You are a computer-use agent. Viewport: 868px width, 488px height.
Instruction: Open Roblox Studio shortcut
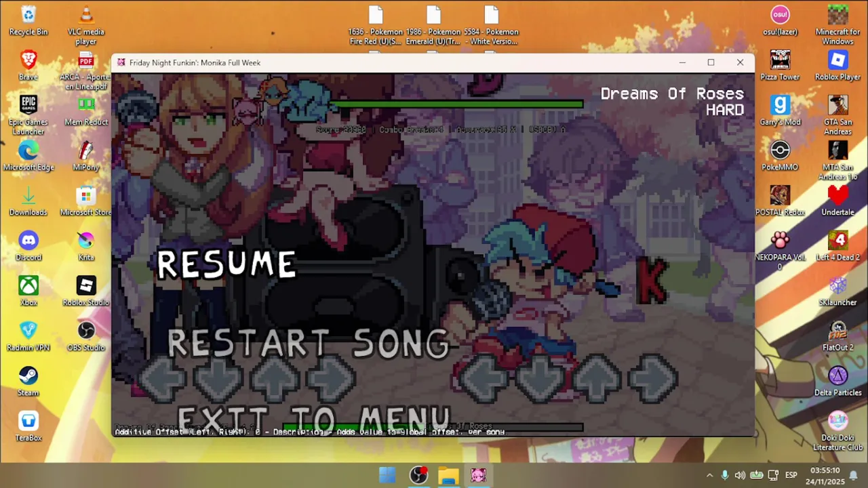(86, 291)
